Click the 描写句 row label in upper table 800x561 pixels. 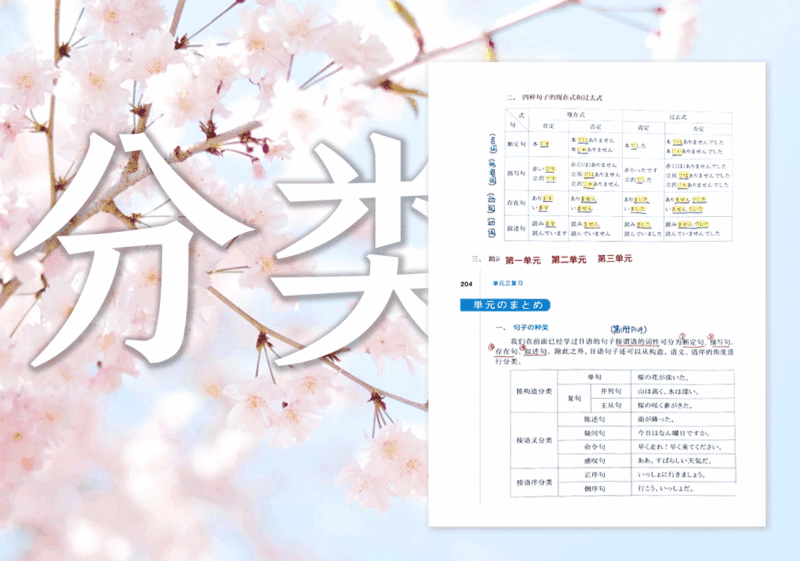[x=516, y=173]
